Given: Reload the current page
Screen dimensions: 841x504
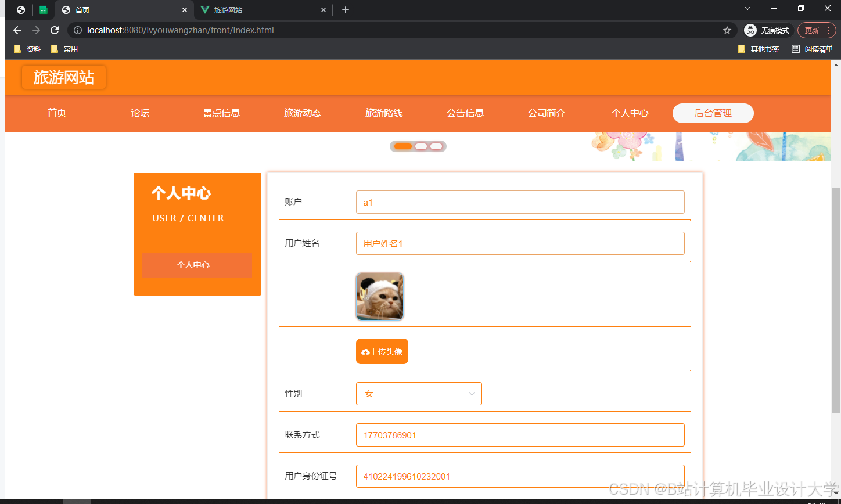Looking at the screenshot, I should pyautogui.click(x=55, y=30).
